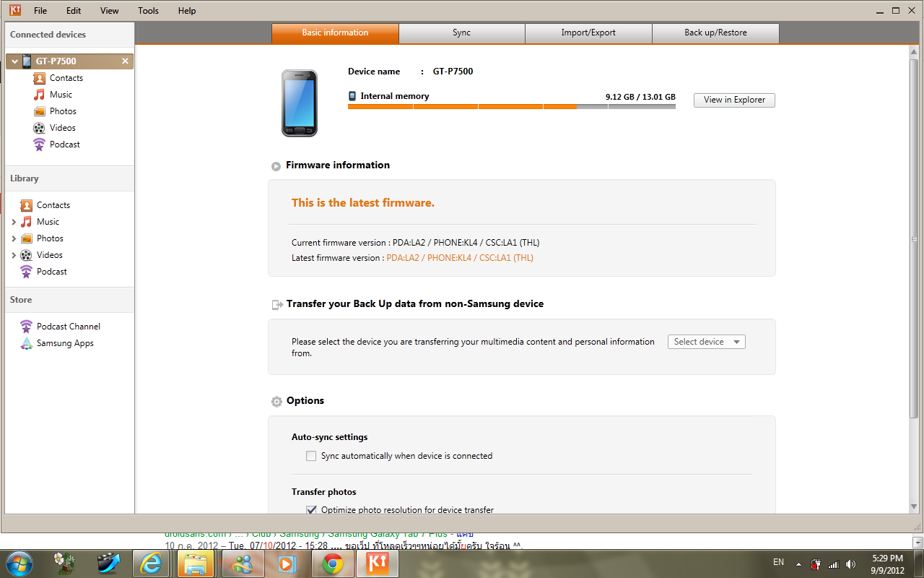Switch to the Sync tab

pos(462,33)
